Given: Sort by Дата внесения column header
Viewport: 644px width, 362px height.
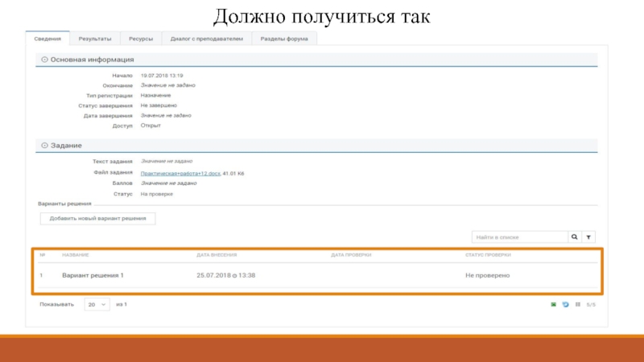Looking at the screenshot, I should [217, 255].
